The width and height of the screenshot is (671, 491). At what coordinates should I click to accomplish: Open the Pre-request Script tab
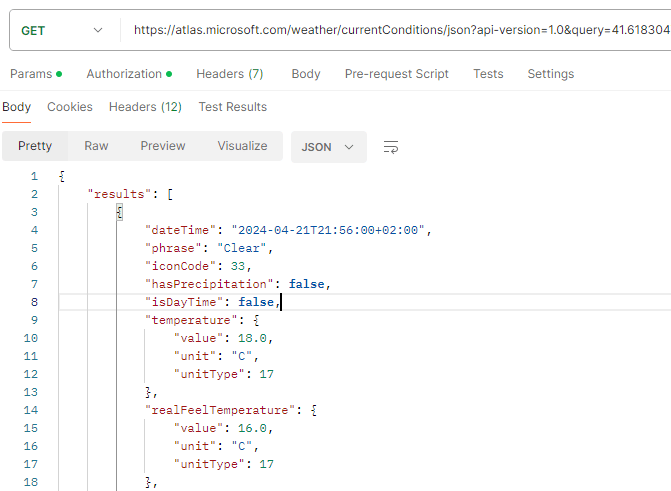tap(396, 74)
